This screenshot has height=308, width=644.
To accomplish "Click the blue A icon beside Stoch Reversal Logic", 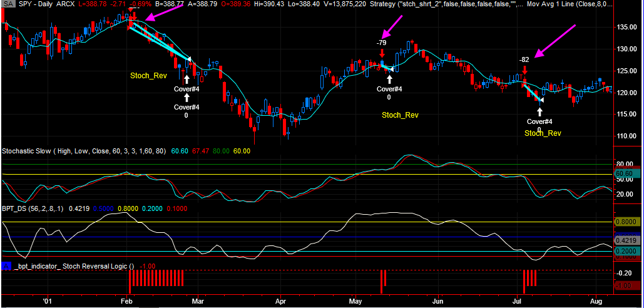I will pos(6,266).
